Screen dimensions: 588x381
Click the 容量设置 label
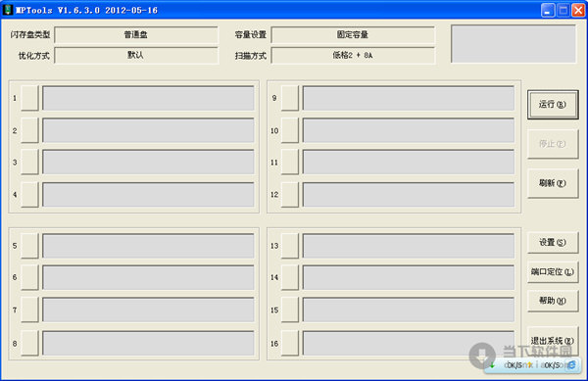pyautogui.click(x=251, y=35)
